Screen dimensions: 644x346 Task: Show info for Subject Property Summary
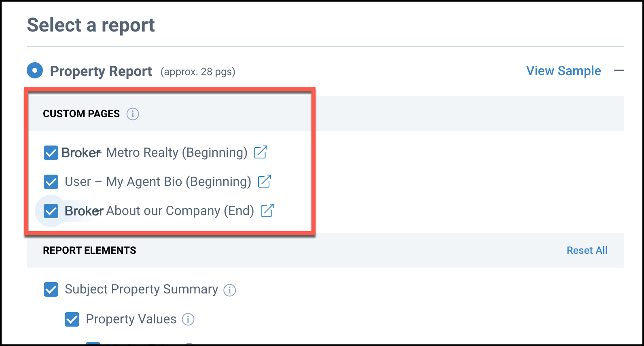coord(230,290)
